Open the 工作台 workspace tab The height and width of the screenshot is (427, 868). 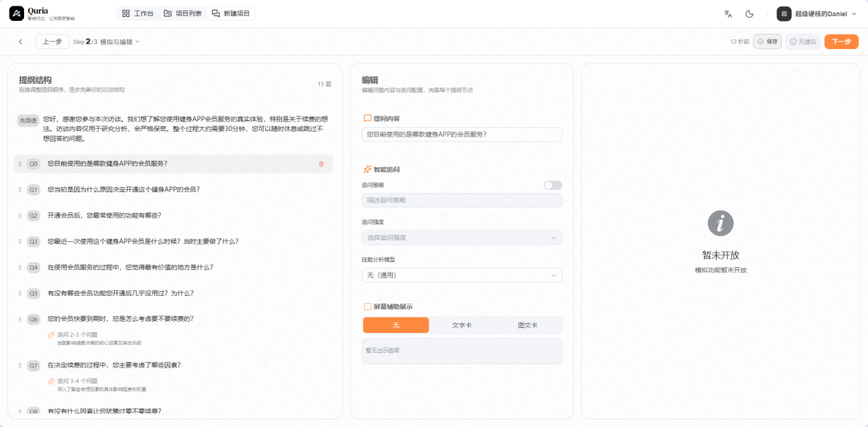(137, 14)
